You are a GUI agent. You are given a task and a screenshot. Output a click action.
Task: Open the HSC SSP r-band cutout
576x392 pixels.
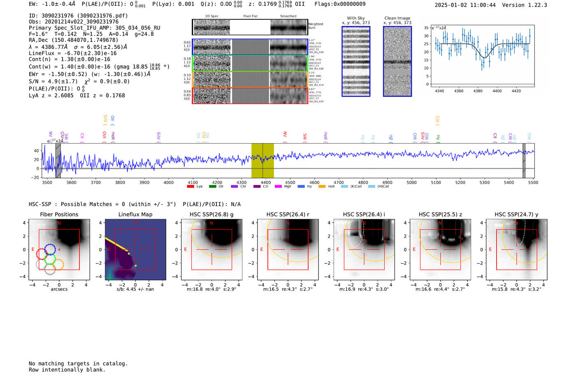[288, 250]
